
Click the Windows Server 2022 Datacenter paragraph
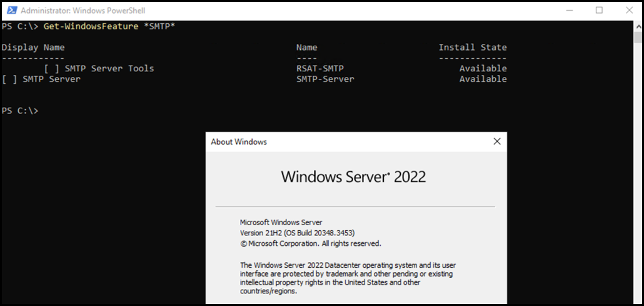(x=348, y=278)
